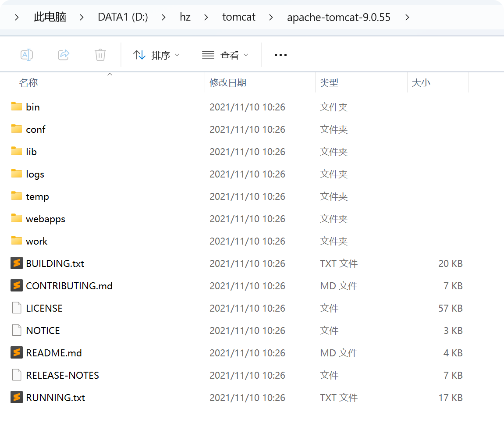Image resolution: width=504 pixels, height=430 pixels.
Task: Select file name RELEASE-NOTES
Action: point(62,375)
